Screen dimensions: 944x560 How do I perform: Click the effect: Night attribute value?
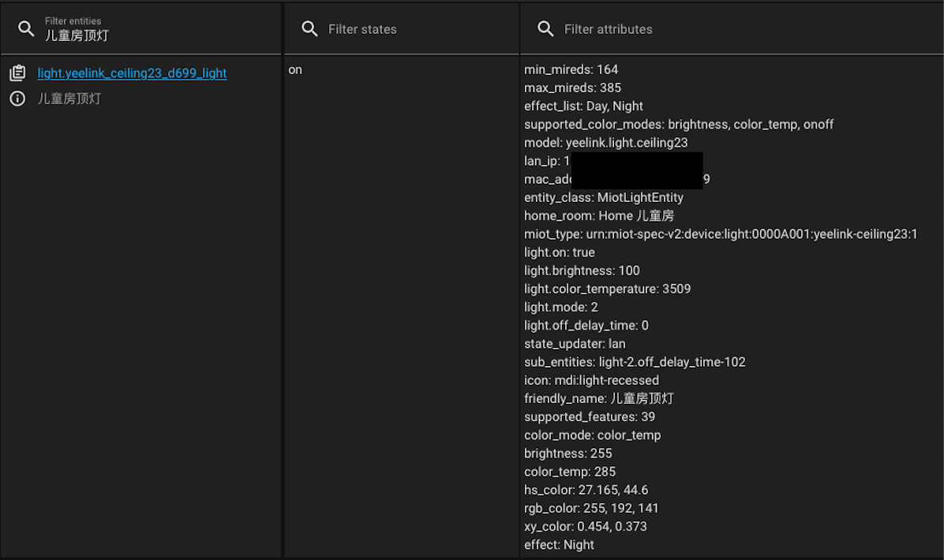[554, 544]
